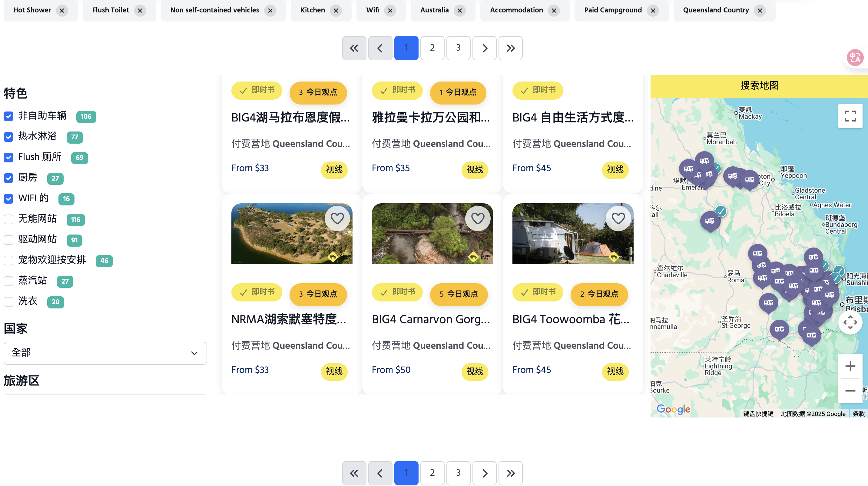The height and width of the screenshot is (486, 868).
Task: Open the NRMA湖索默塞特 lake photo thumbnail
Action: (x=292, y=233)
